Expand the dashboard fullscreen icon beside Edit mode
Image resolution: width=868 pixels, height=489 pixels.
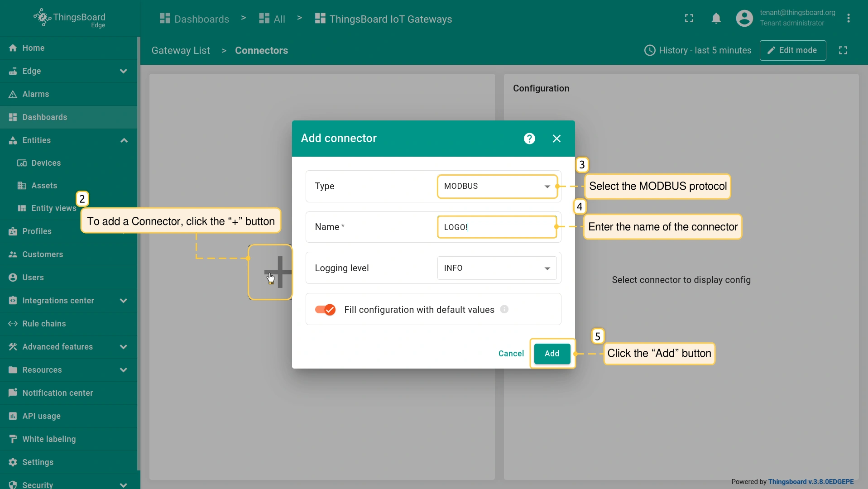[x=843, y=50]
